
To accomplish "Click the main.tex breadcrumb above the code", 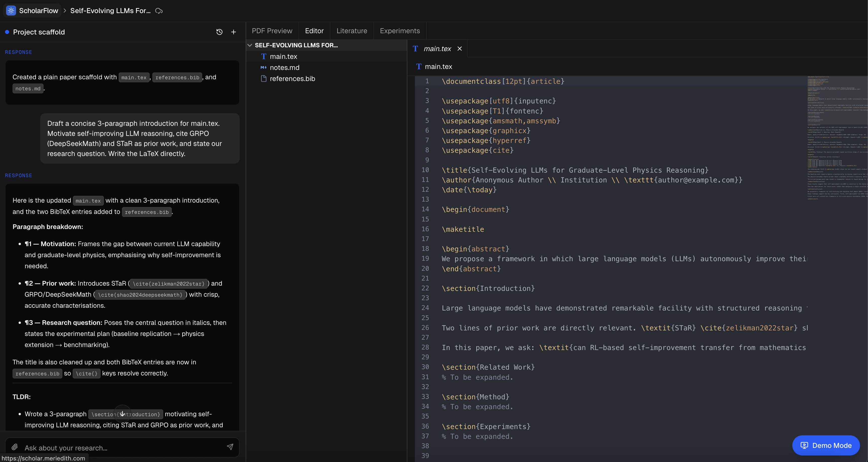I will click(438, 66).
